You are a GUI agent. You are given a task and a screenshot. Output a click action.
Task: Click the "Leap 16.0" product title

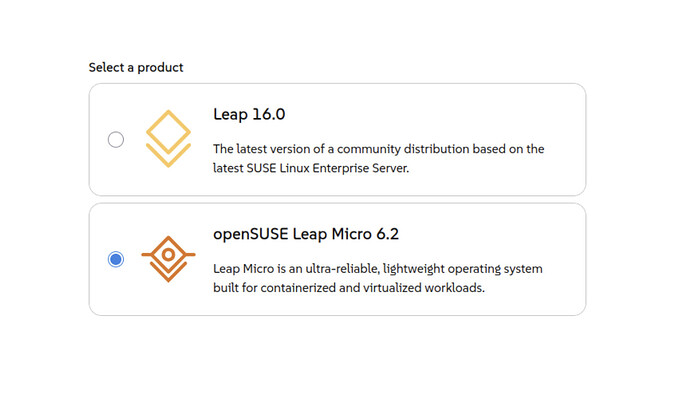click(x=249, y=114)
